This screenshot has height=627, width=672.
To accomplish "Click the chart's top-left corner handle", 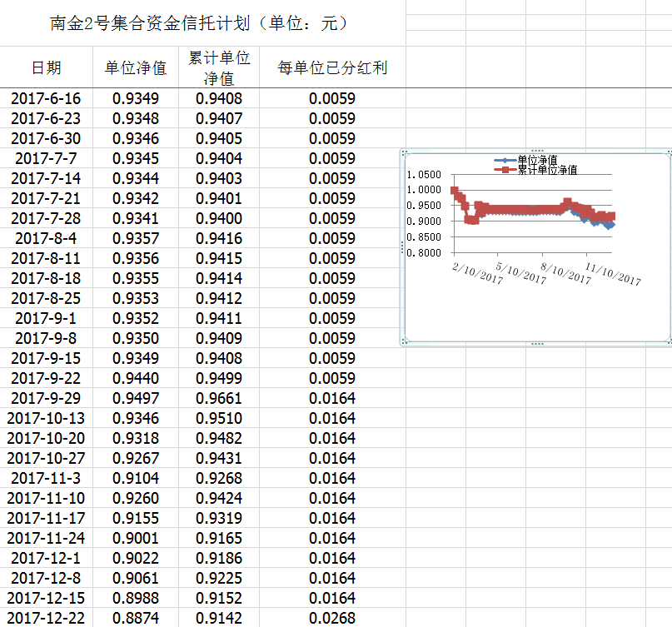I will 404,152.
